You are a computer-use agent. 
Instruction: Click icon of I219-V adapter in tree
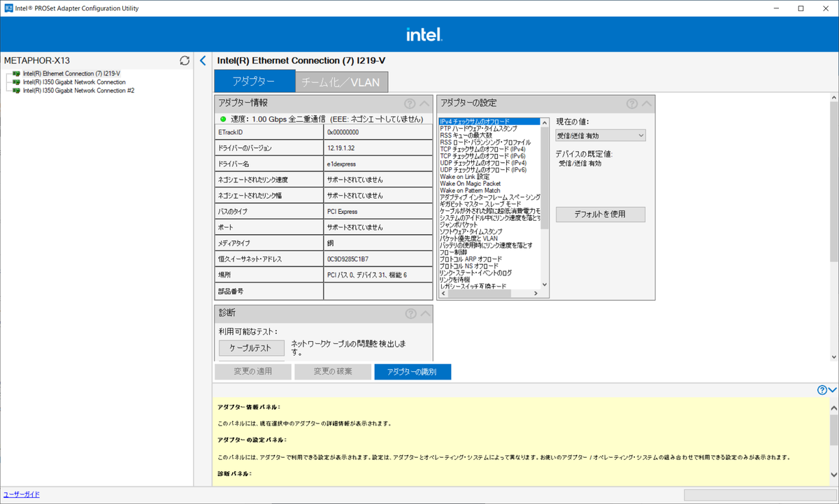coord(16,73)
